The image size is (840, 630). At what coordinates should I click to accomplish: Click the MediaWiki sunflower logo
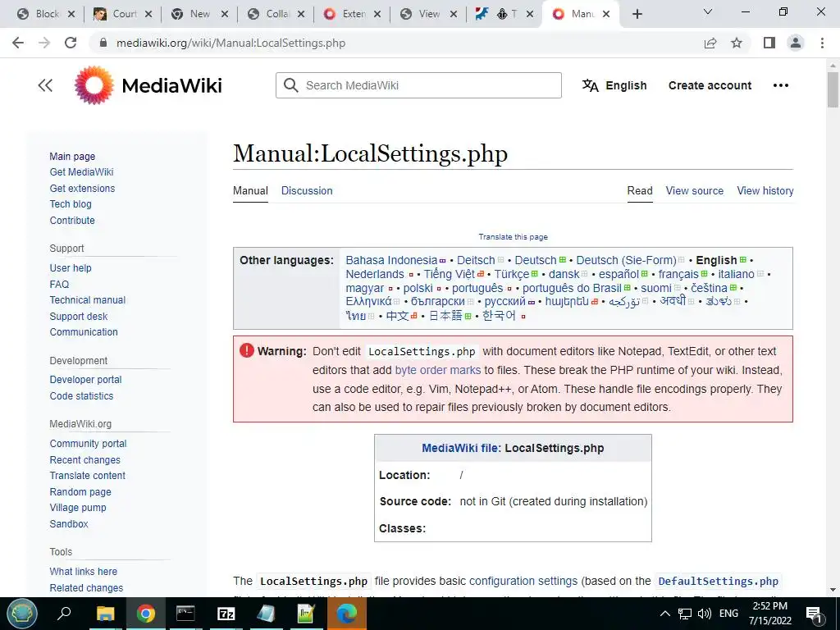tap(94, 85)
